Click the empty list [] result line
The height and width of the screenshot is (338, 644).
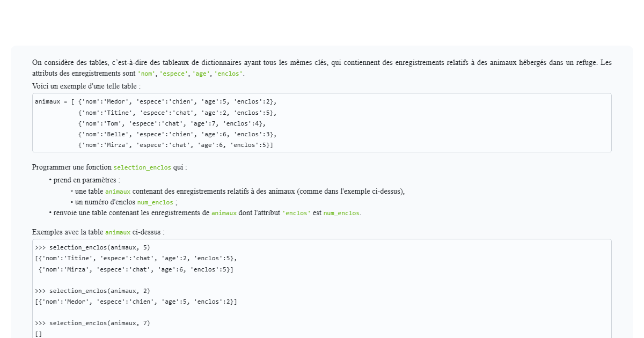(x=38, y=333)
